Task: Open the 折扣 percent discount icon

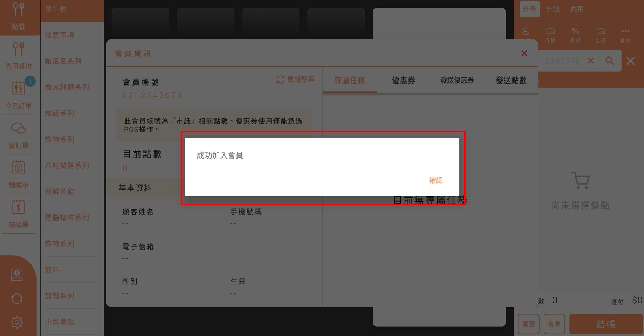Action: click(x=575, y=35)
